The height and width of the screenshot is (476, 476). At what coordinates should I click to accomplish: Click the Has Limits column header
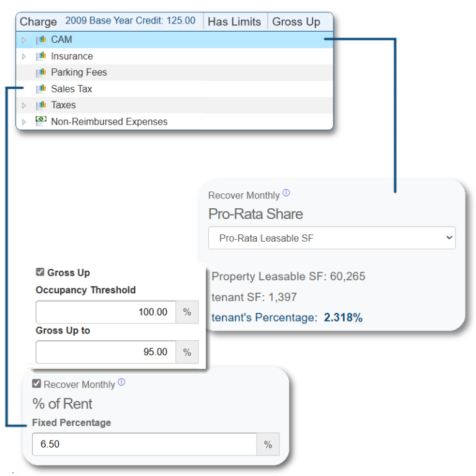point(234,22)
